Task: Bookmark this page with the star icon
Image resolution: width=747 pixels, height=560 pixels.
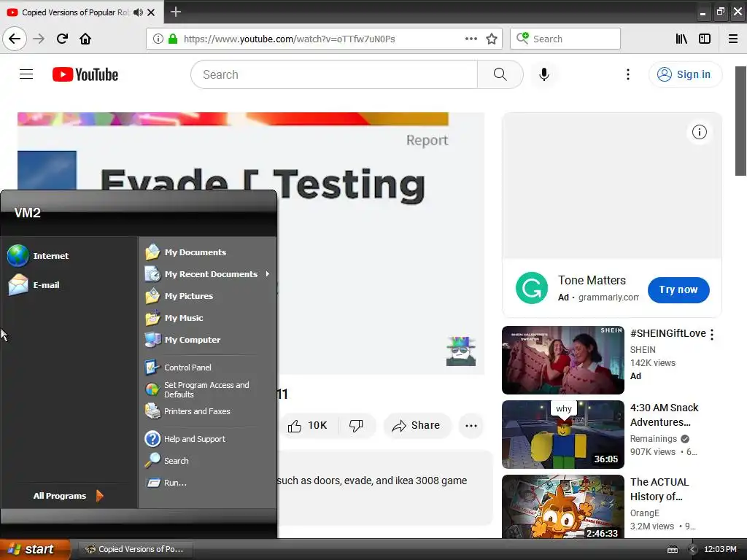Action: tap(492, 39)
